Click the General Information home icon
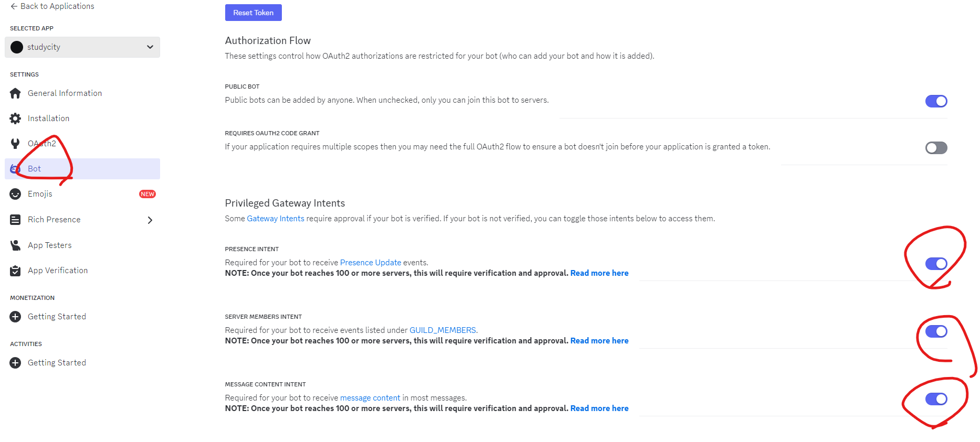Viewport: 980px width, 442px height. tap(15, 93)
